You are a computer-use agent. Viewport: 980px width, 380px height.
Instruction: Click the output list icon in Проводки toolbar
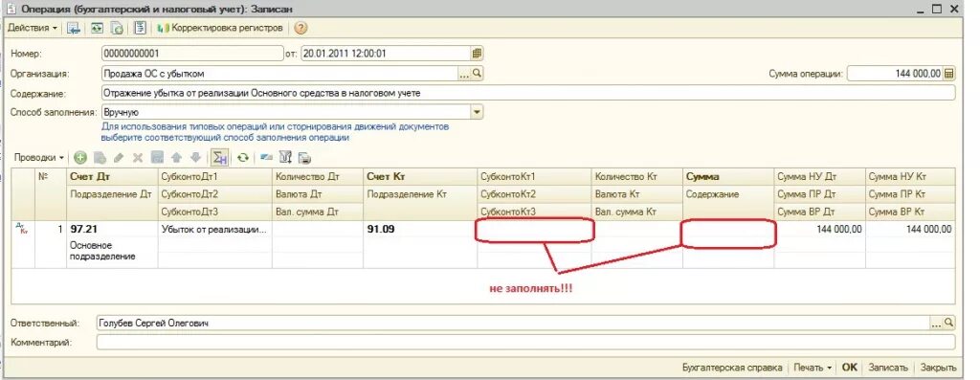point(304,158)
